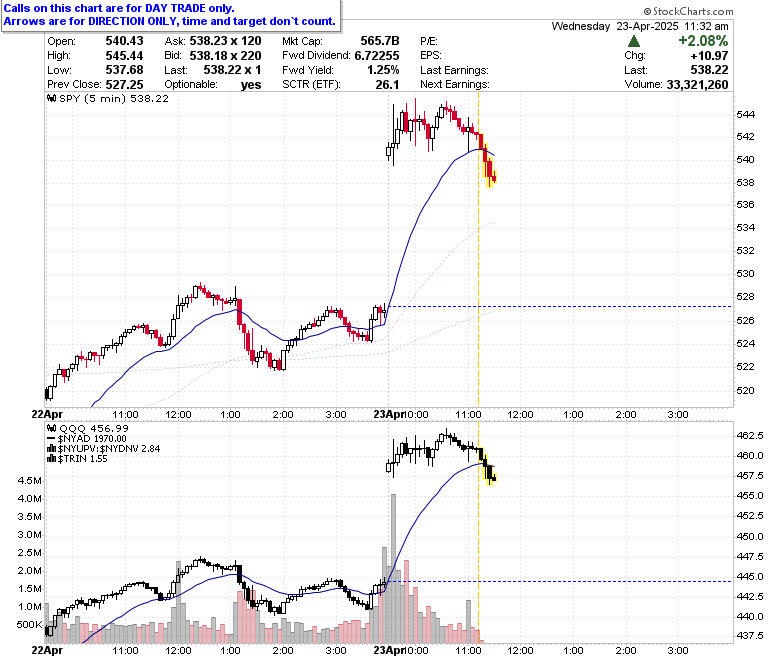Click the candlestick icon beside QQQ label
Screen dimensions: 780x659
(51, 428)
